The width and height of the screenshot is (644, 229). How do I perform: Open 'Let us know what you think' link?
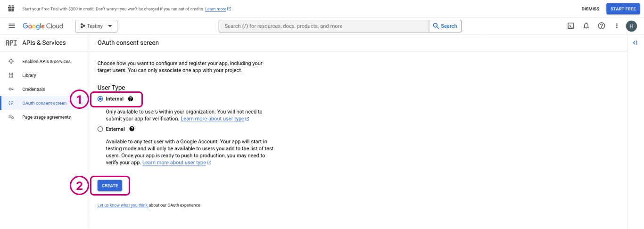[123, 205]
